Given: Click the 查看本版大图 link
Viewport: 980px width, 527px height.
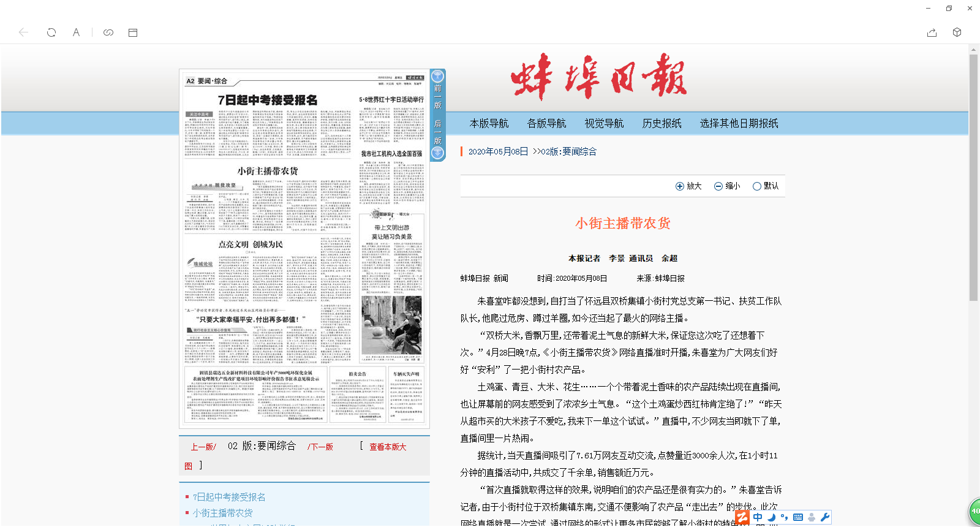Looking at the screenshot, I should click(387, 447).
